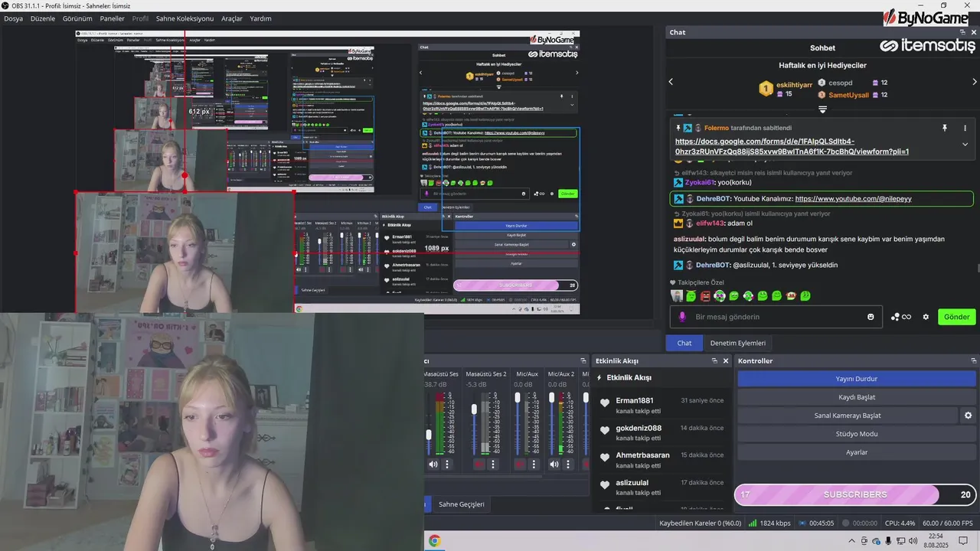Open the Dosya menu
The width and height of the screenshot is (980, 551).
click(x=14, y=18)
